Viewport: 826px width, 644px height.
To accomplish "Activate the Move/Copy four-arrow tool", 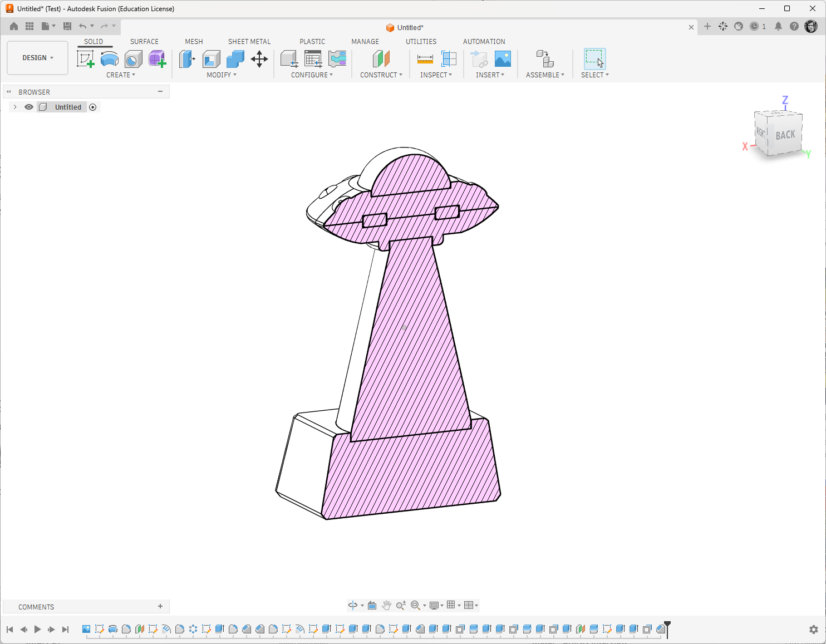I will point(259,58).
